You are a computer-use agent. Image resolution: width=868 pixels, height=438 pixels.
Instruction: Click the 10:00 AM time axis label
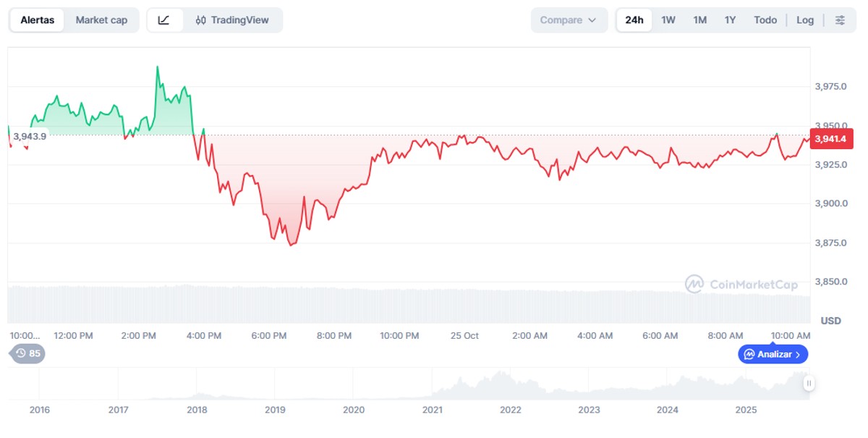click(x=791, y=336)
